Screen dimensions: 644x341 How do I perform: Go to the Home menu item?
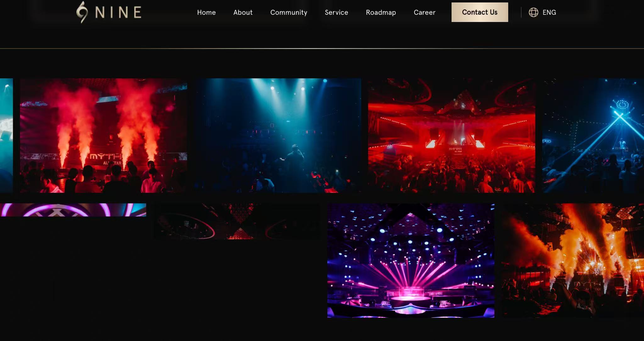tap(206, 12)
